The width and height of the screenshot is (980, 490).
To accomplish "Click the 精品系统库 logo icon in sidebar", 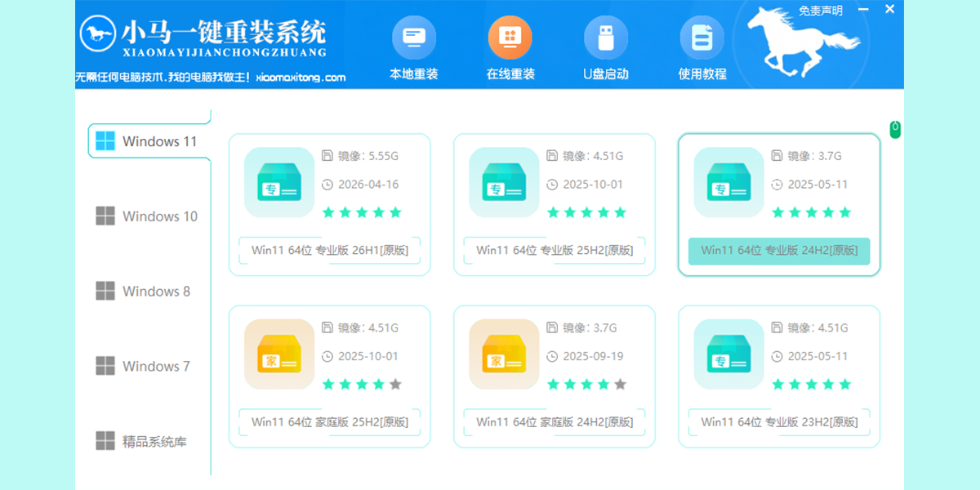I will click(105, 442).
